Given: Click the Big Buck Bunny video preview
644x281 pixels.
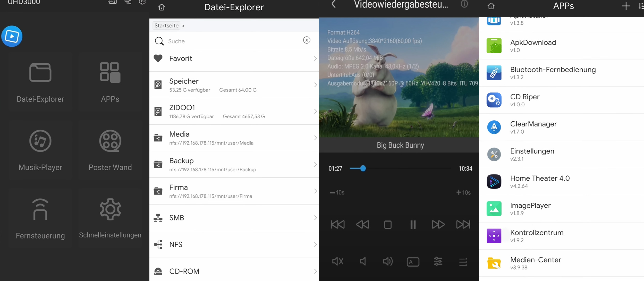Looking at the screenshot, I should 399,77.
